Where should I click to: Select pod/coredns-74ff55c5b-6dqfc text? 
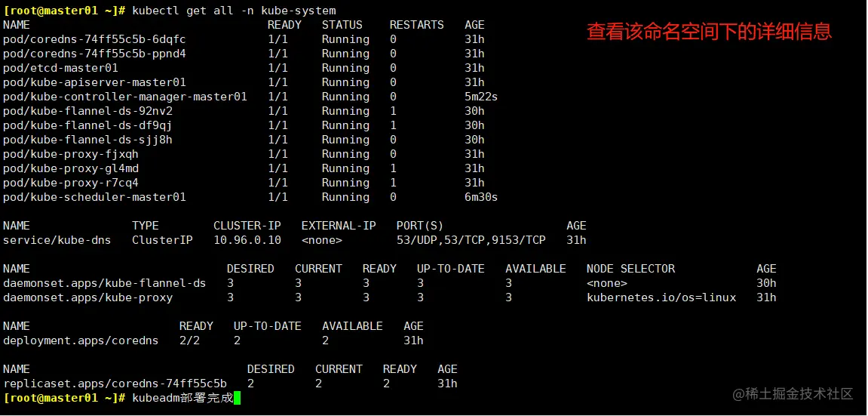94,39
